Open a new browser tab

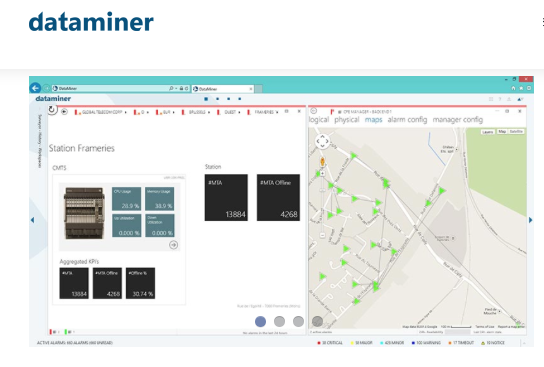click(258, 89)
